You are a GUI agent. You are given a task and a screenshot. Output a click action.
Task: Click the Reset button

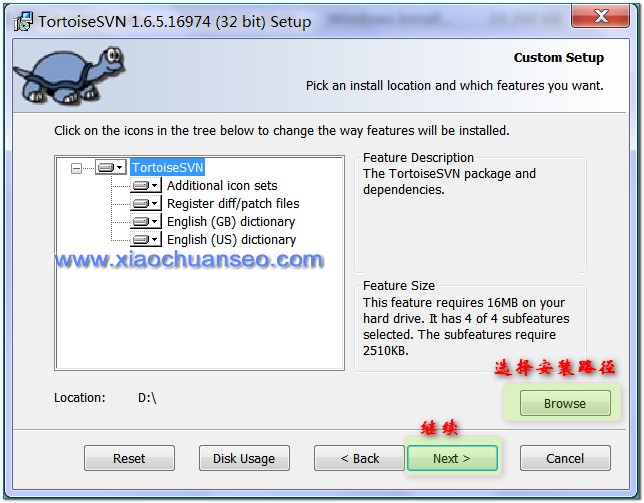click(x=129, y=458)
